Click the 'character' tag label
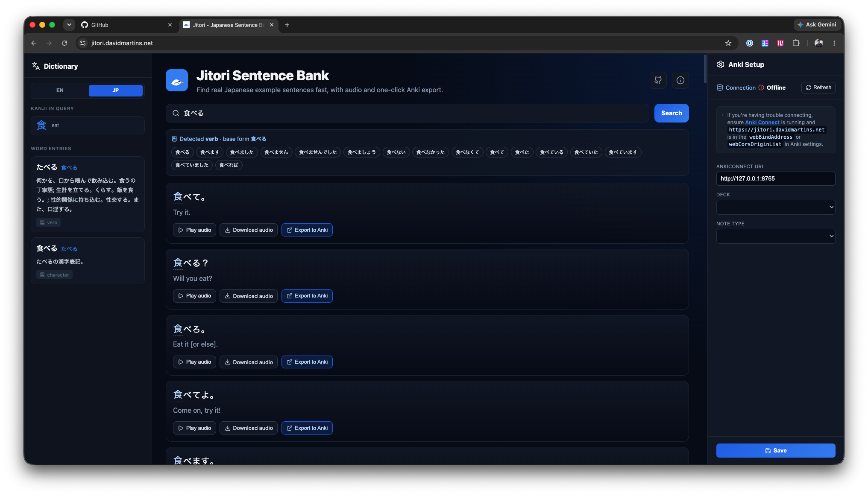The height and width of the screenshot is (496, 868). (54, 275)
